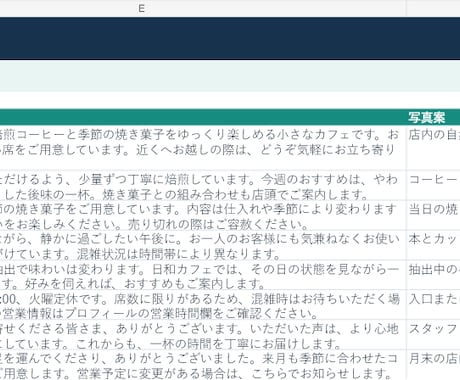Select cell beginning 店内の自 in 写真案 column
Viewport: 460px width, 380px height.
tap(433, 148)
